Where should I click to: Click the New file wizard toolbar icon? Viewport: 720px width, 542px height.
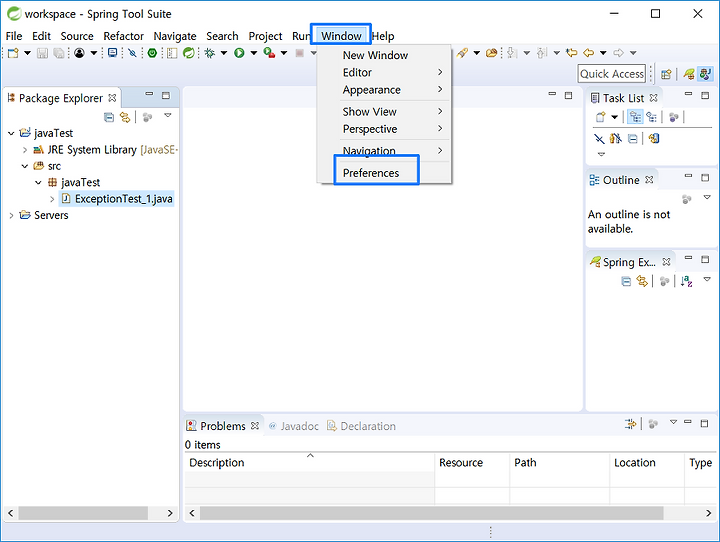(13, 53)
